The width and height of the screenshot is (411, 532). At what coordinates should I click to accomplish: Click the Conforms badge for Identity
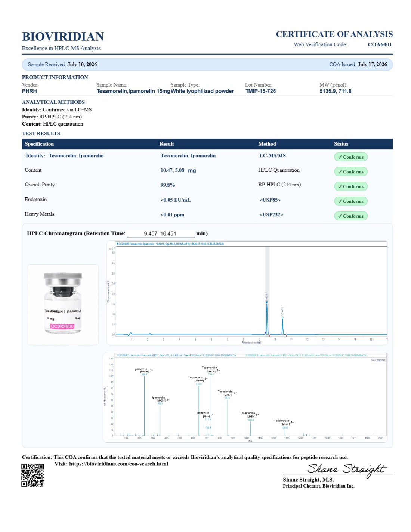click(x=350, y=157)
